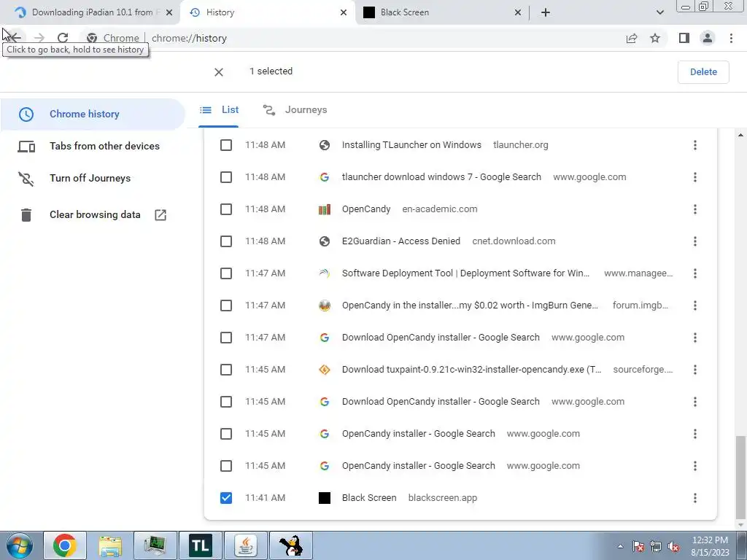Image resolution: width=747 pixels, height=560 pixels.
Task: Close the History tab
Action: tap(344, 12)
